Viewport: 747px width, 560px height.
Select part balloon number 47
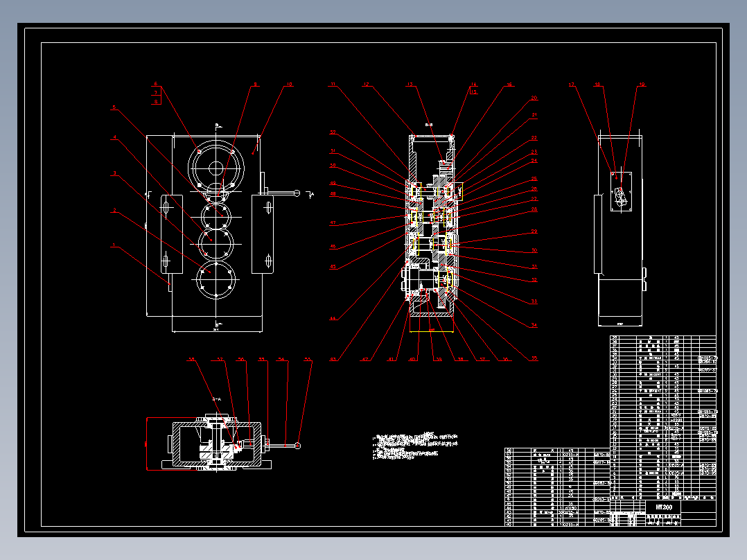333,222
